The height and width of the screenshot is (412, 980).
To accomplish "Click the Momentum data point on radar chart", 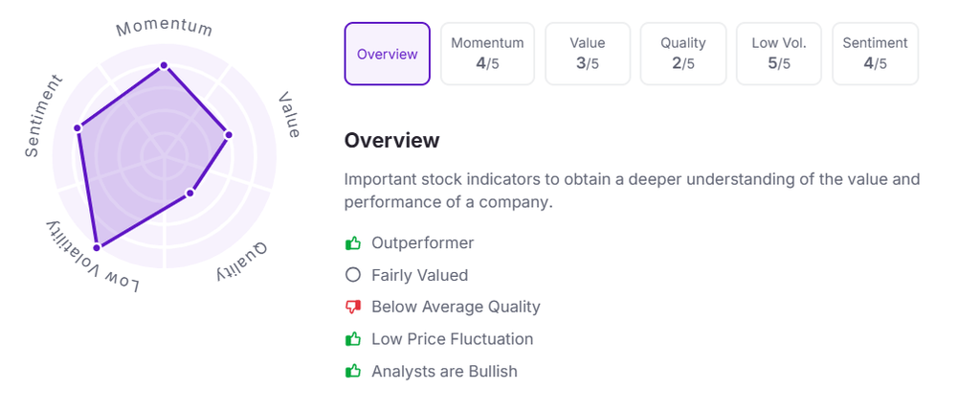I will pyautogui.click(x=164, y=65).
